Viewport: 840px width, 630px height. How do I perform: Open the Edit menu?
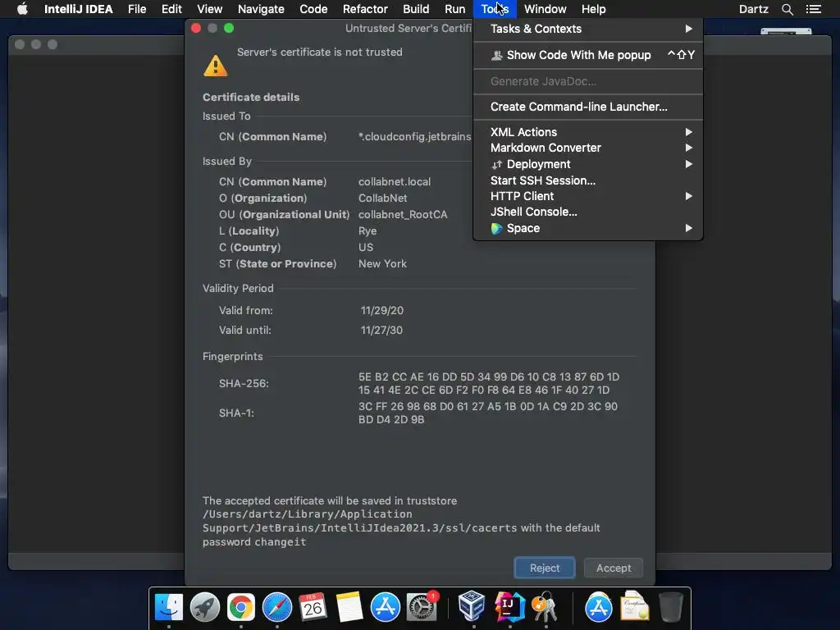point(171,9)
